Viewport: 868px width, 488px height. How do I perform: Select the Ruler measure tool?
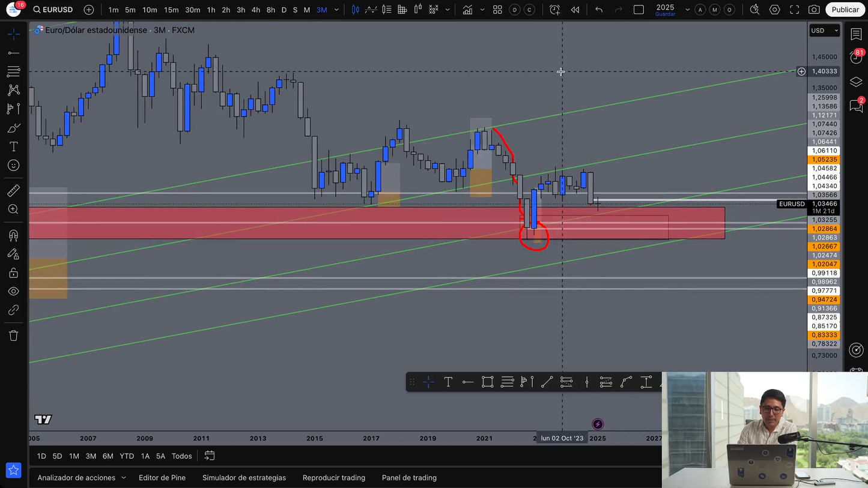pos(13,191)
